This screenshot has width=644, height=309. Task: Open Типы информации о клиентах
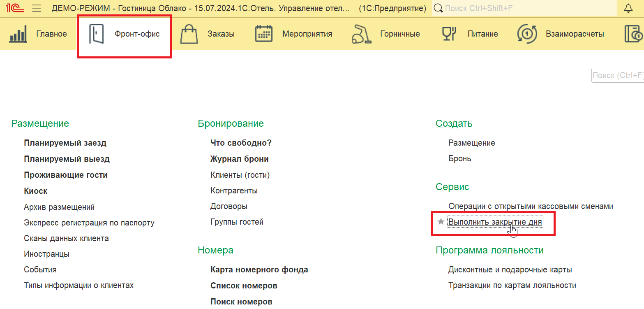[78, 285]
